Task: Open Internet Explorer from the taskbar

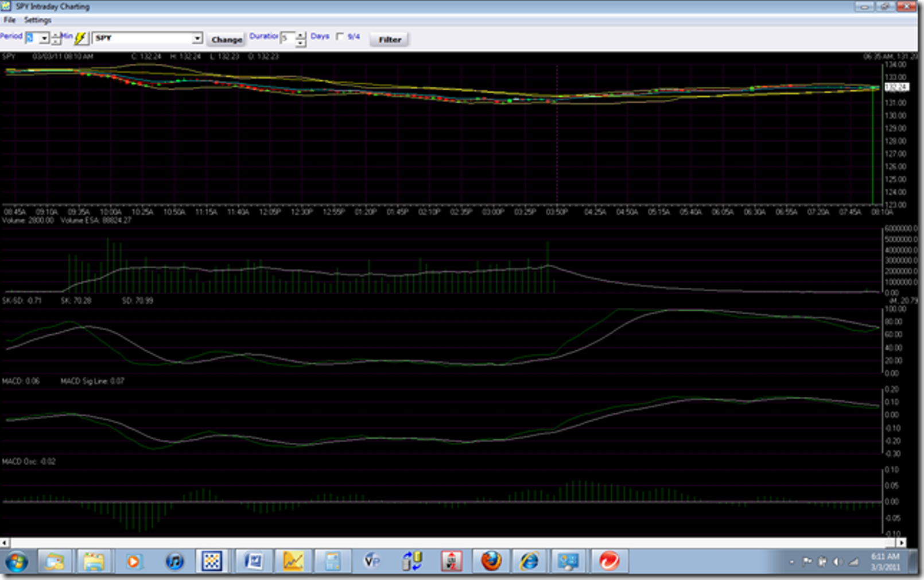Action: [x=530, y=561]
